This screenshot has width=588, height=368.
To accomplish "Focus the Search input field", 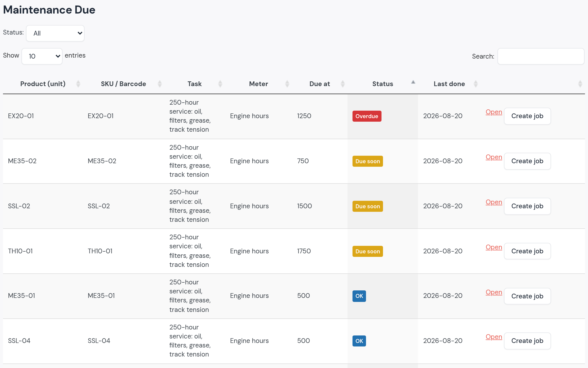I will [x=541, y=56].
